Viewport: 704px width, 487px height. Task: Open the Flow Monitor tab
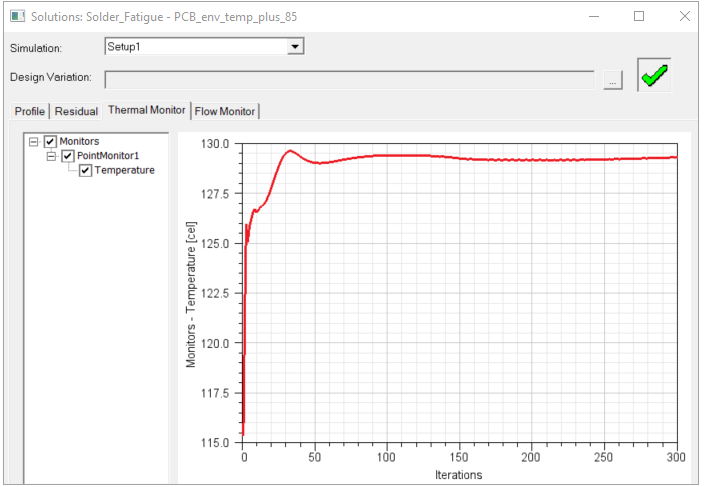click(225, 111)
